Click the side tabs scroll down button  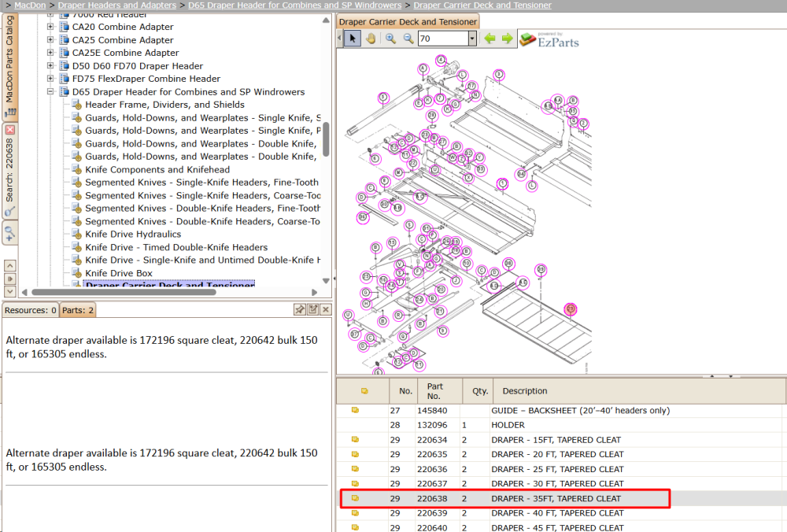pos(9,291)
